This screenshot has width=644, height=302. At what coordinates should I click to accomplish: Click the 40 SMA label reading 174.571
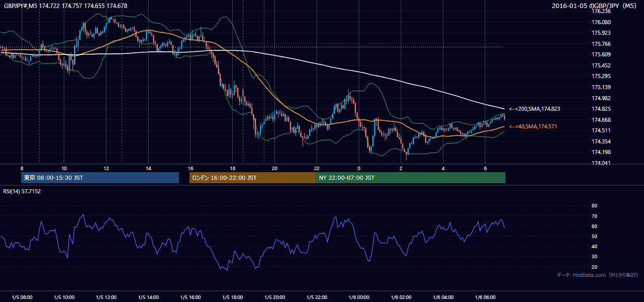(533, 126)
